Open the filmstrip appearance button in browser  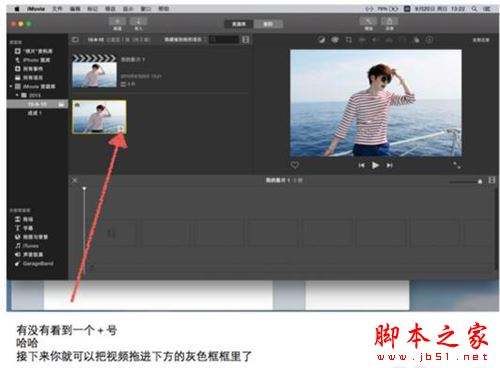coord(246,40)
